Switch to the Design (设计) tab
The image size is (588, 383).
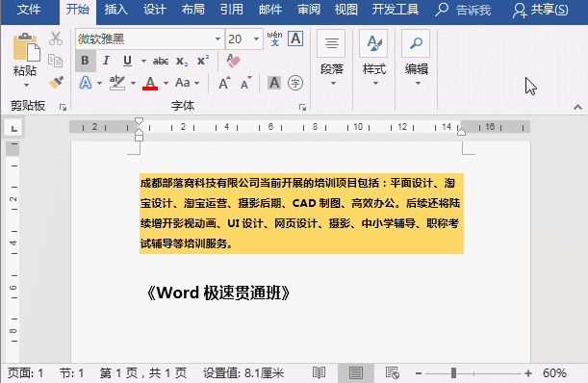pos(155,10)
